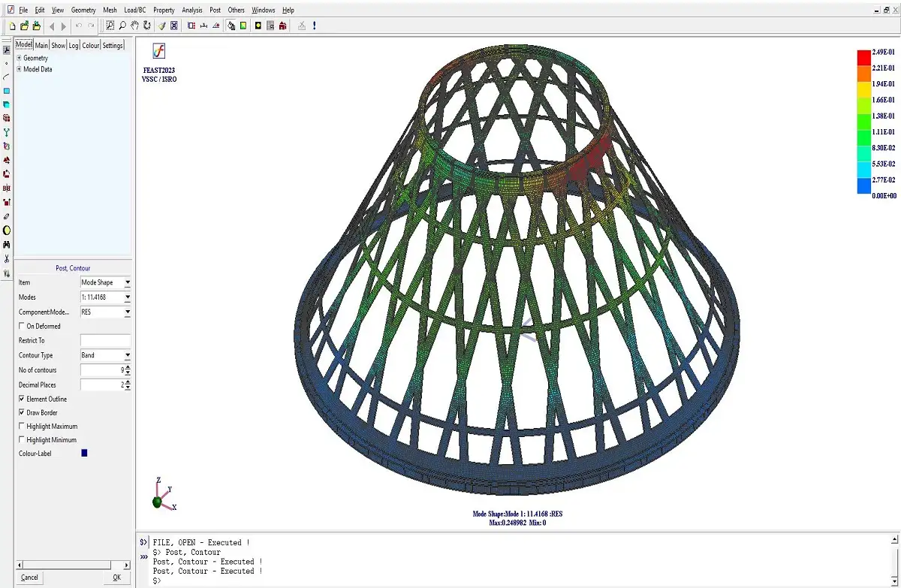Enable the On Deformed checkbox
Screen dimensions: 901x588
pos(21,327)
